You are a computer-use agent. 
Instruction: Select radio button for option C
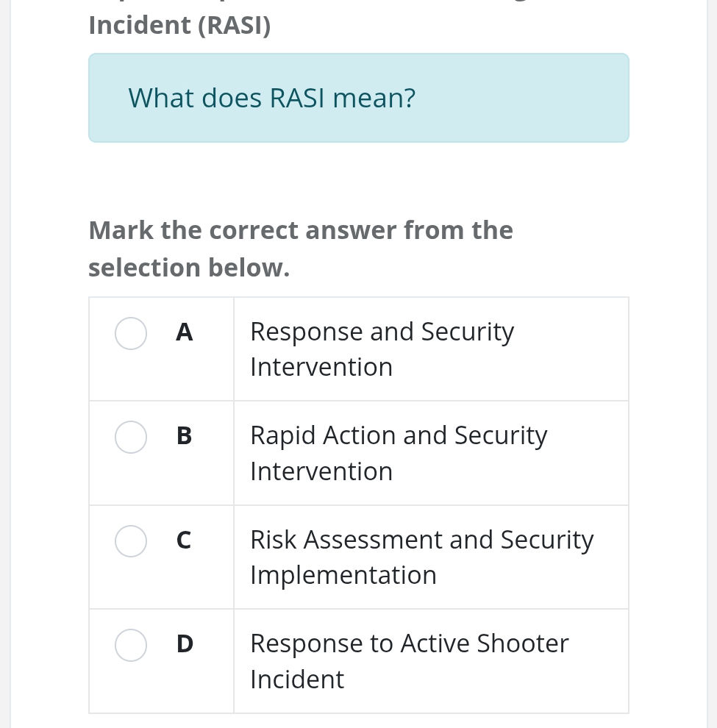tap(131, 541)
